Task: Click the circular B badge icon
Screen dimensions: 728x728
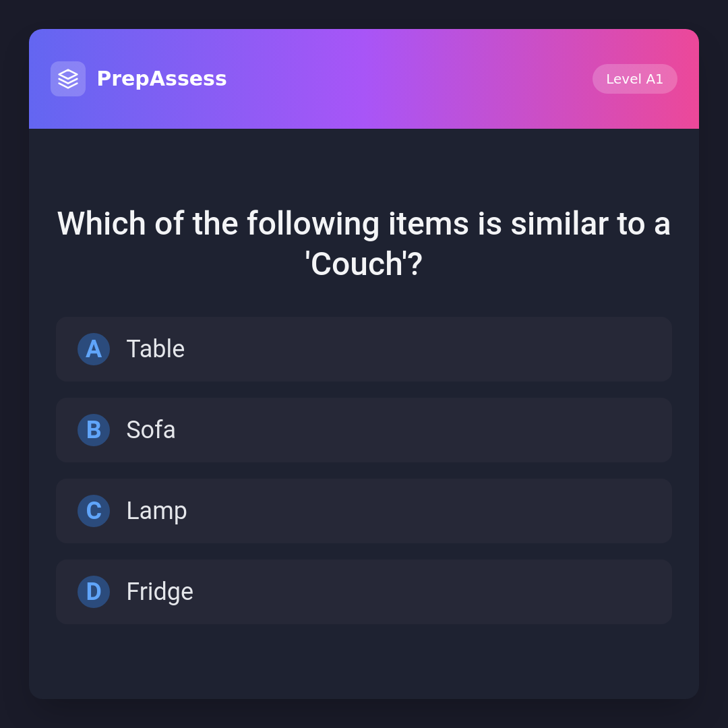Action: pyautogui.click(x=94, y=430)
